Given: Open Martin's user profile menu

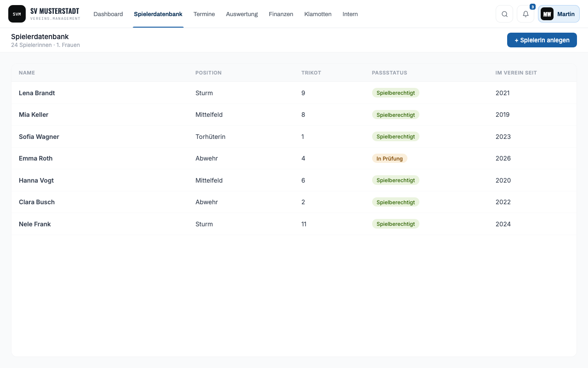Looking at the screenshot, I should pos(559,14).
